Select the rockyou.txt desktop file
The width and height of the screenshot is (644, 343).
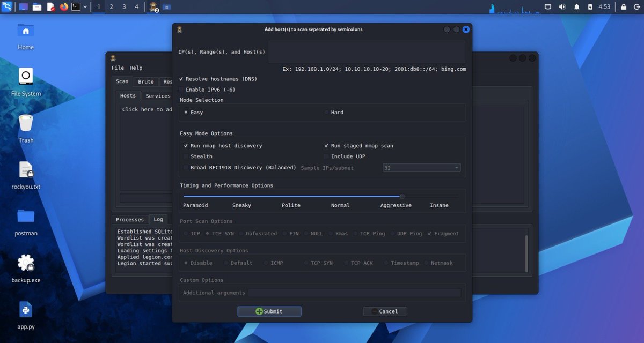click(26, 175)
